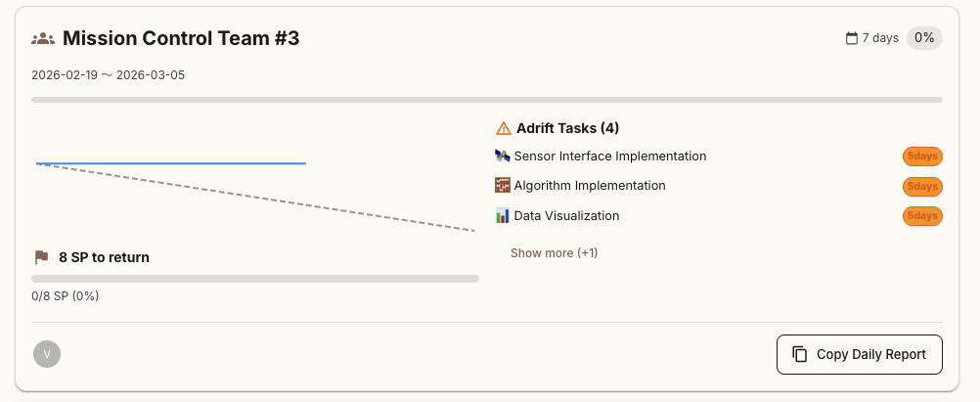Viewport: 980px width, 402px height.
Task: Click the 0% completion badge
Action: pos(924,39)
